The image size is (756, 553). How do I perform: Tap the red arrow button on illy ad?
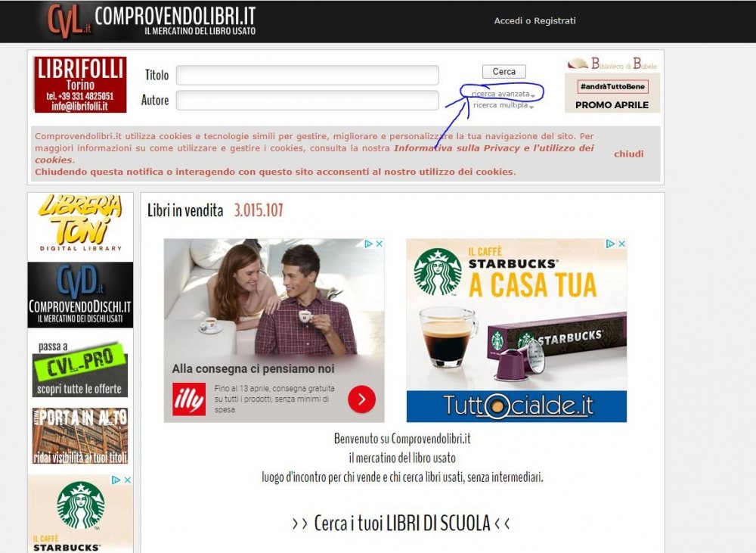pos(361,399)
